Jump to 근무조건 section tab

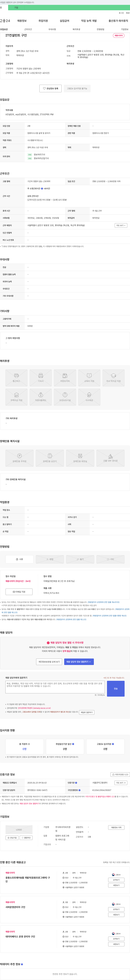28,29
